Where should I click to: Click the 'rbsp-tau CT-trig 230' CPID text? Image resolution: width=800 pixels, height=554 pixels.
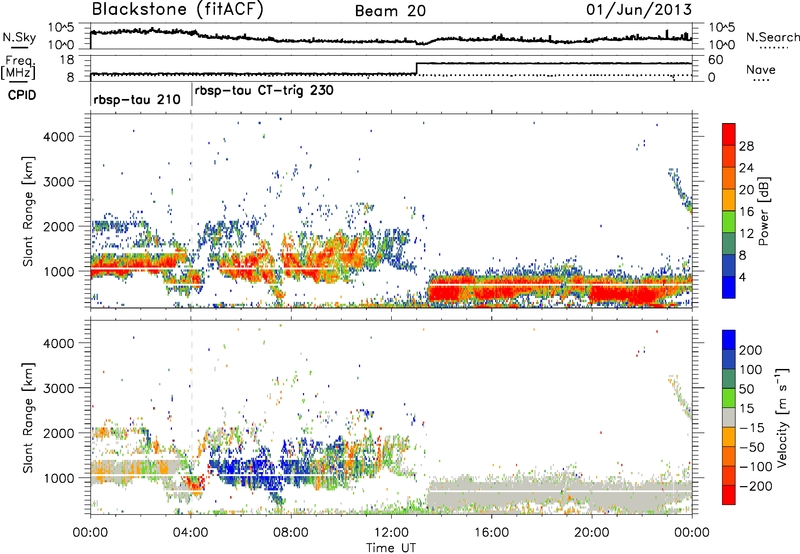coord(264,91)
